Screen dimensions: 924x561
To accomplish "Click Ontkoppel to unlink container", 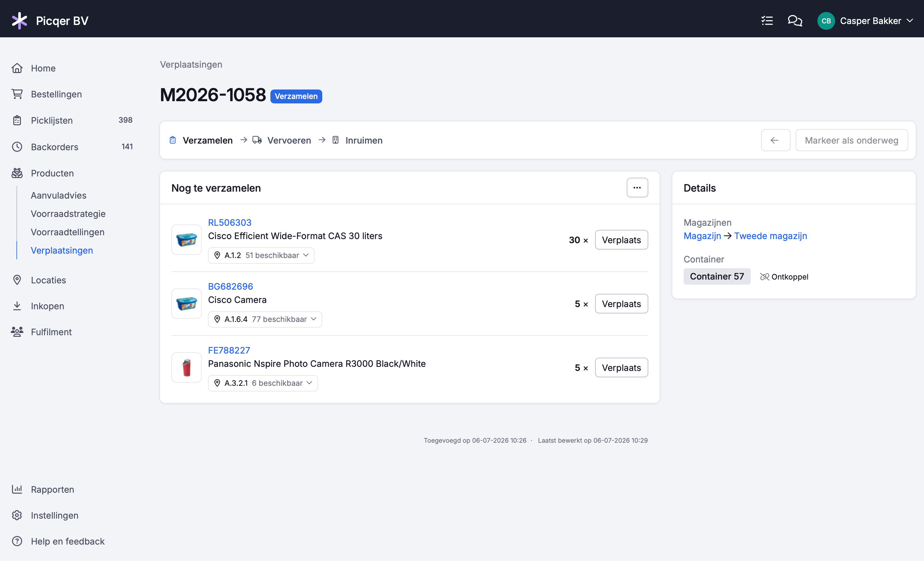I will click(784, 277).
